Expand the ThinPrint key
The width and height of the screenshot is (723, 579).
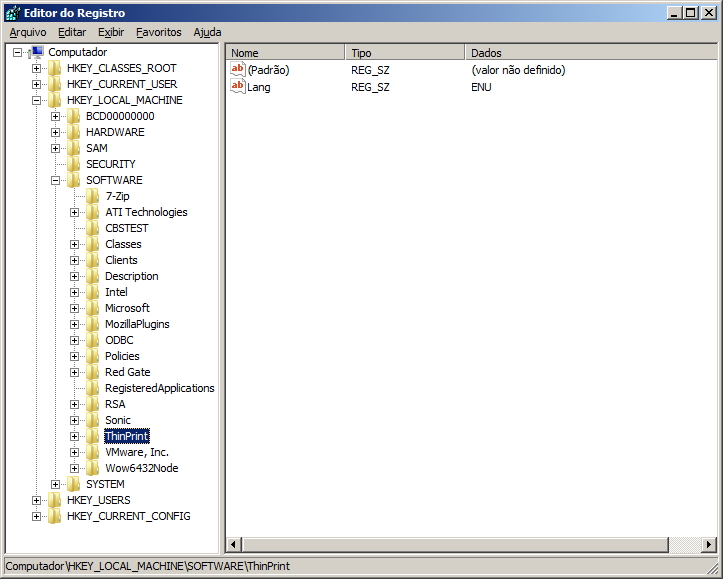click(x=74, y=436)
